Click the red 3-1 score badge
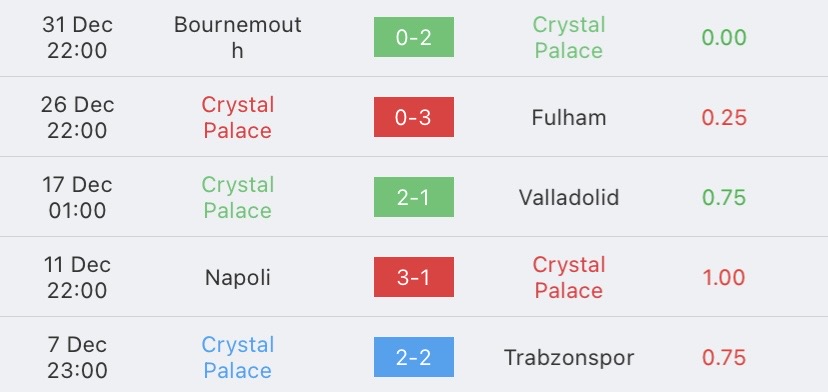Viewport: 828px width, 392px height. tap(413, 277)
